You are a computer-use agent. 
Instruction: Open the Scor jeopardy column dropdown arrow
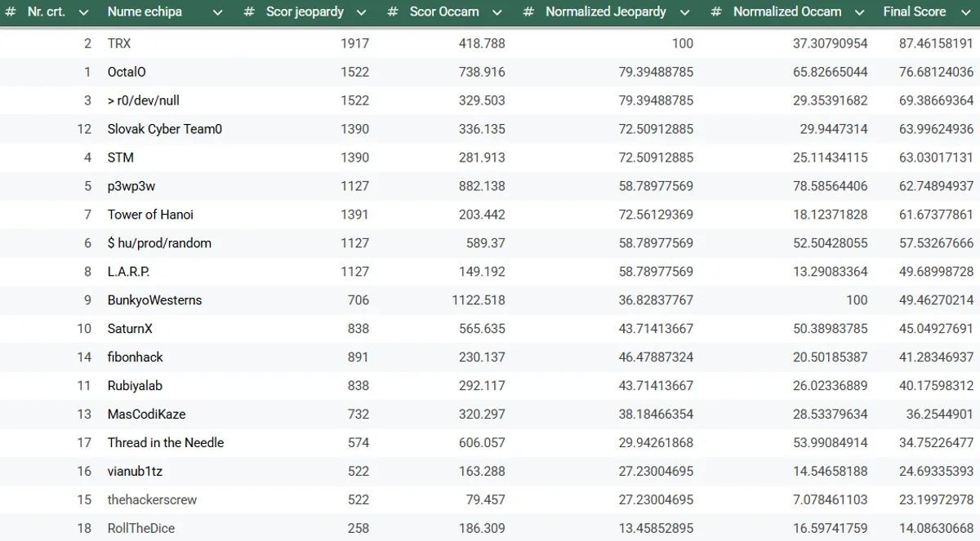coord(362,12)
